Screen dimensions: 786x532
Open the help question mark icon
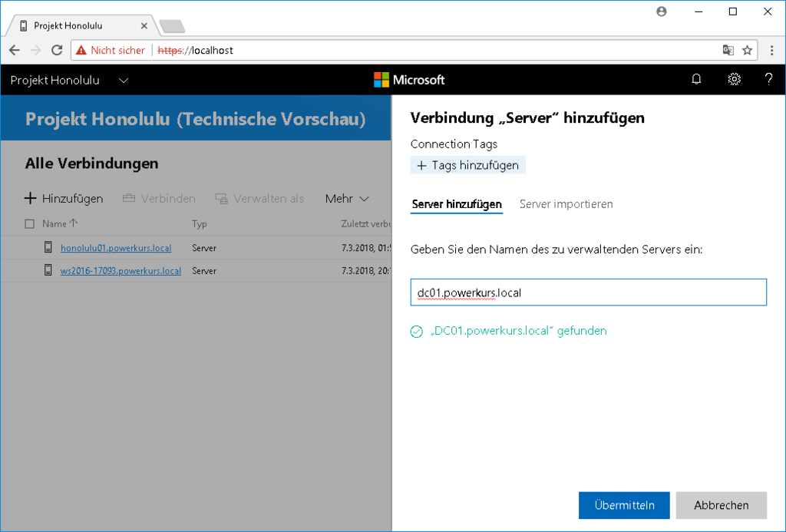pyautogui.click(x=768, y=79)
